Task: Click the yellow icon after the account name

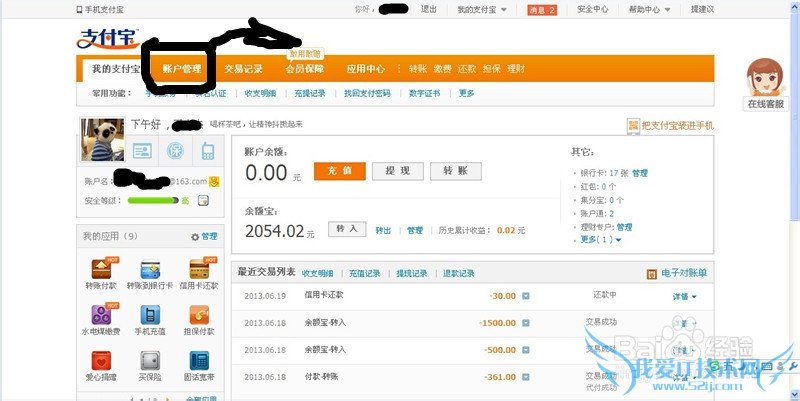Action: [214, 181]
